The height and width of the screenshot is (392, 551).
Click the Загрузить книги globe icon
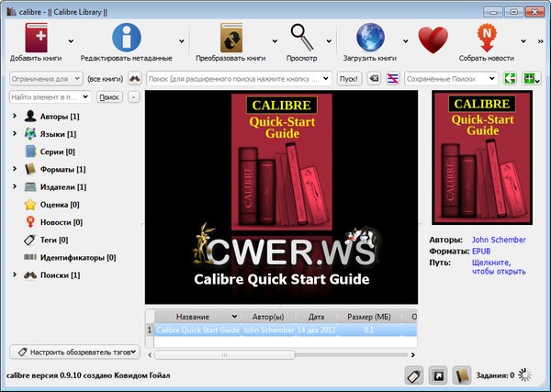370,39
